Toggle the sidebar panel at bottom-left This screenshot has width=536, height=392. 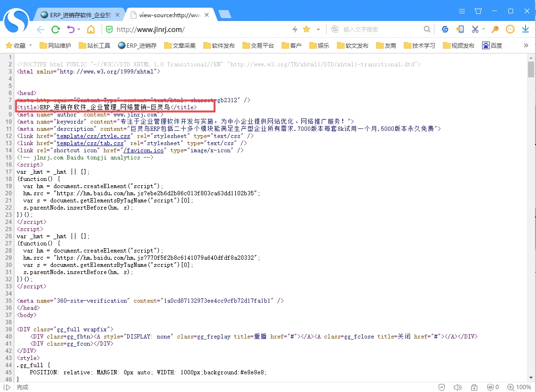tap(7, 387)
